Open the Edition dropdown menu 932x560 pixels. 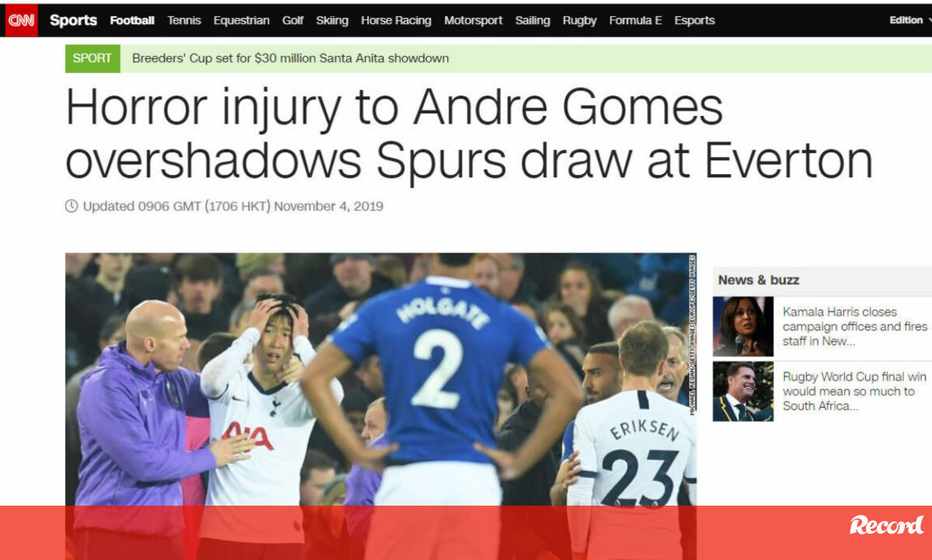(x=910, y=20)
